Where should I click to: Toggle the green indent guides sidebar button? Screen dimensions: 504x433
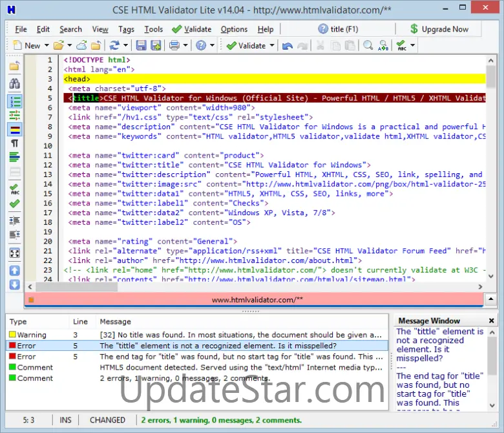(14, 115)
